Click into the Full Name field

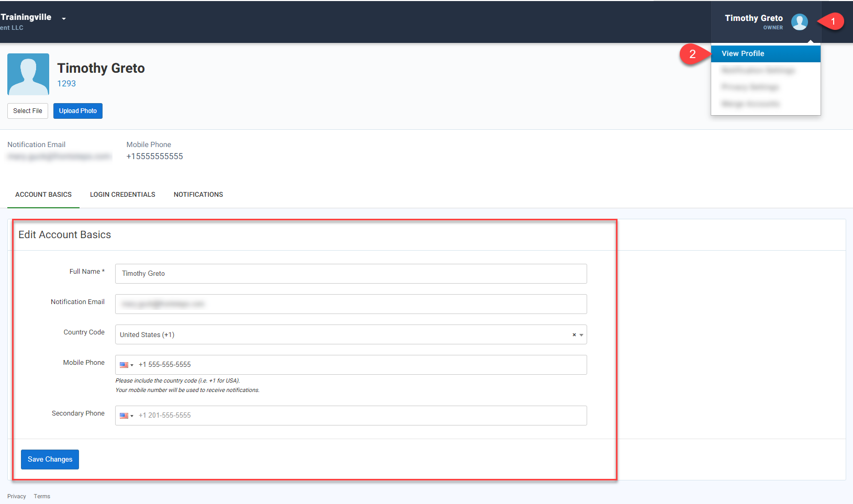point(351,274)
